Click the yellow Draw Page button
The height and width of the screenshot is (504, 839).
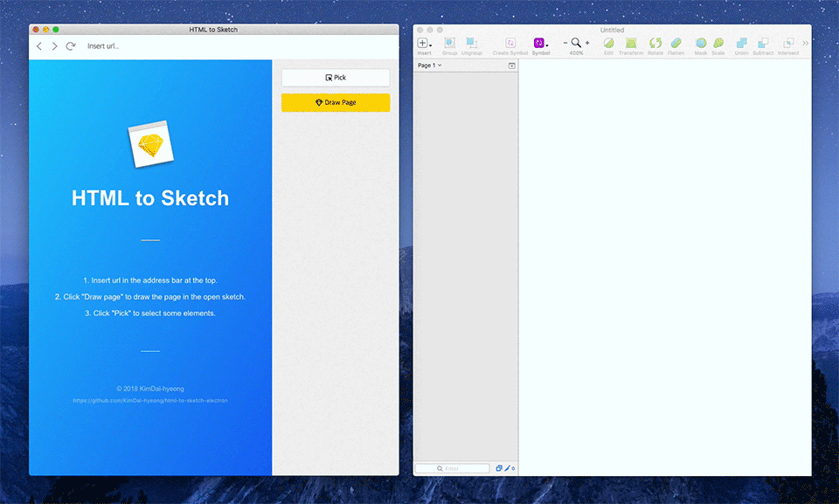pyautogui.click(x=336, y=102)
